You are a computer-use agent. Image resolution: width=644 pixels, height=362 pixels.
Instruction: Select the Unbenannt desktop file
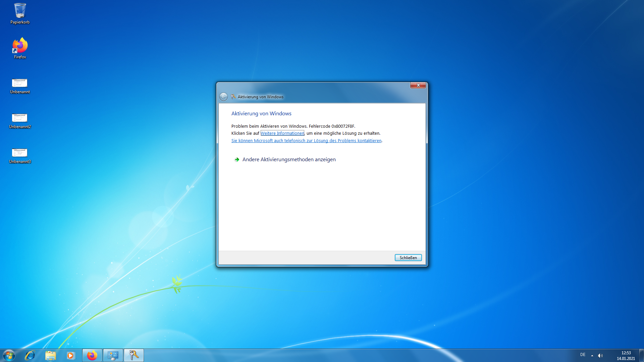[x=20, y=83]
